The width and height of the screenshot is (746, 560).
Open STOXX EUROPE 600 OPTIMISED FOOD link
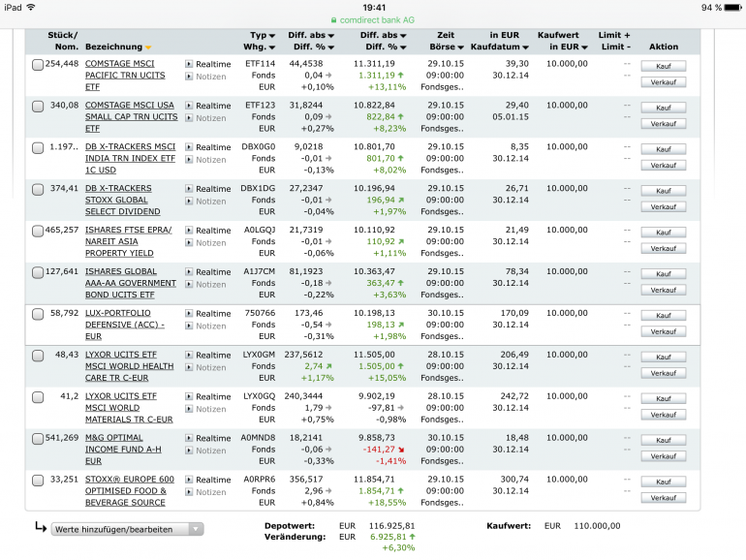click(x=130, y=491)
